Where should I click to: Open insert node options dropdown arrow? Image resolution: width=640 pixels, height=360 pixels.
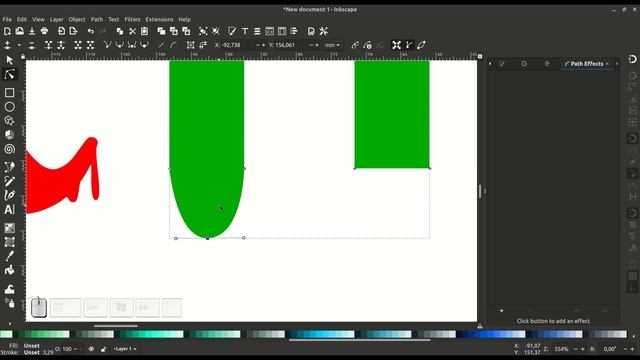pos(19,45)
